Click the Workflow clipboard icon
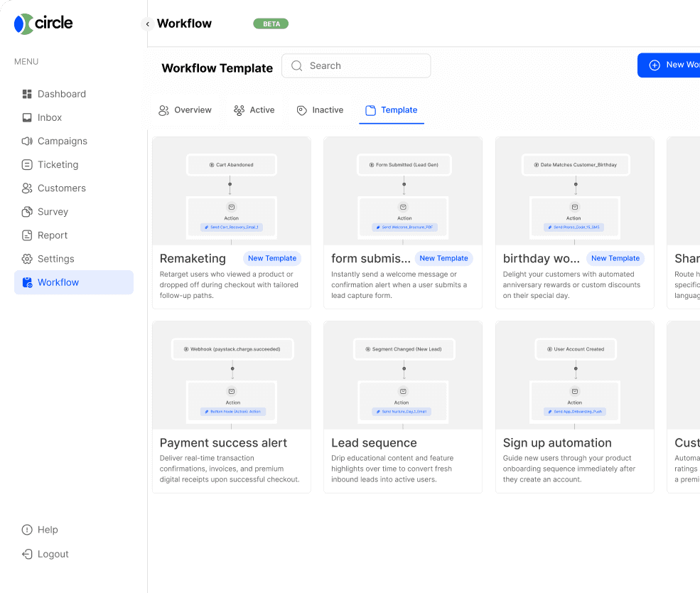The image size is (700, 593). [27, 282]
